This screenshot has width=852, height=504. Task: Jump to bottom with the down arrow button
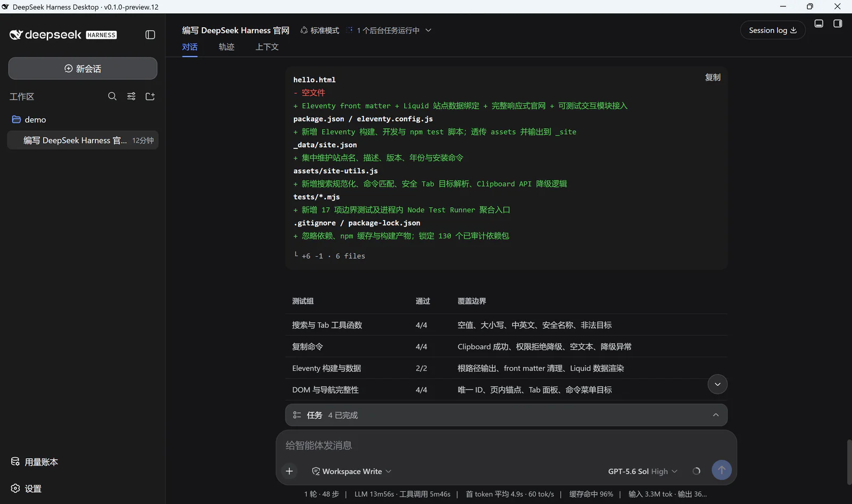717,384
